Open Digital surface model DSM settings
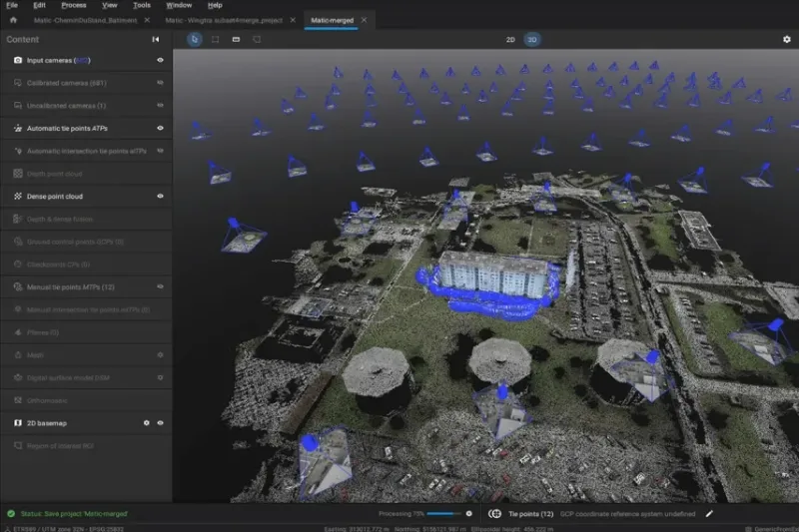 point(160,378)
